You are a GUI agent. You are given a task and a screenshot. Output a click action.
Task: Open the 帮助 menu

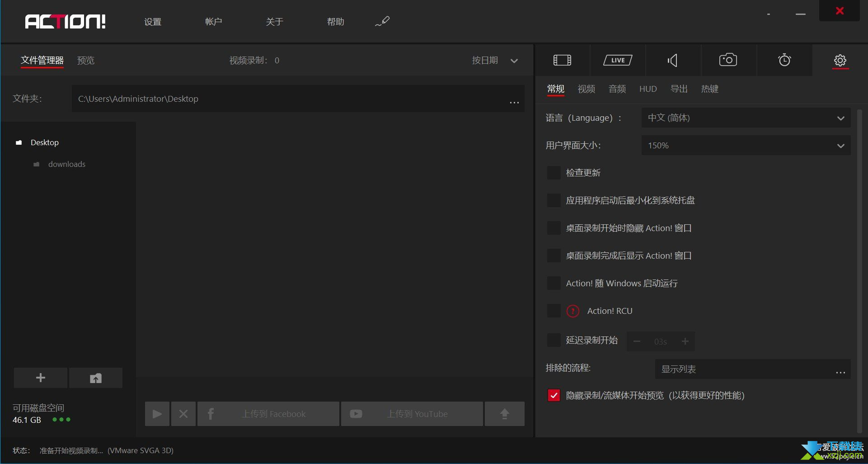(x=335, y=22)
